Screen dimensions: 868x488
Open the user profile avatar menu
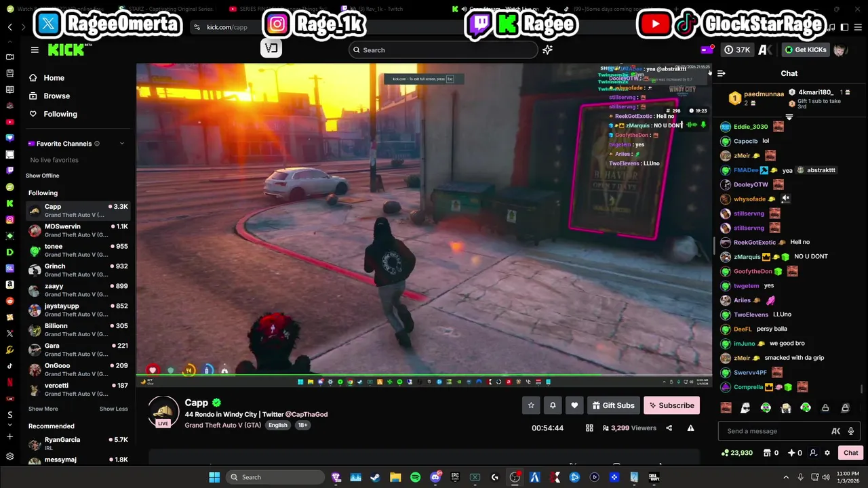[840, 49]
